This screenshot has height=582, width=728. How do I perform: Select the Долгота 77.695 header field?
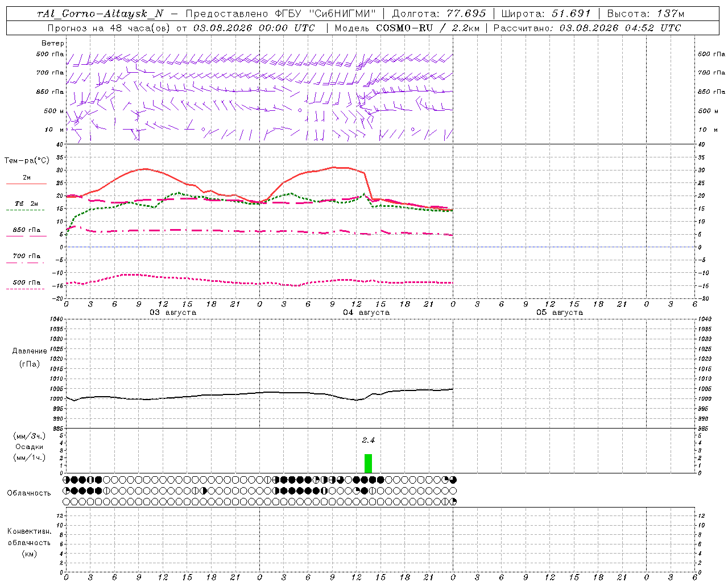point(439,14)
